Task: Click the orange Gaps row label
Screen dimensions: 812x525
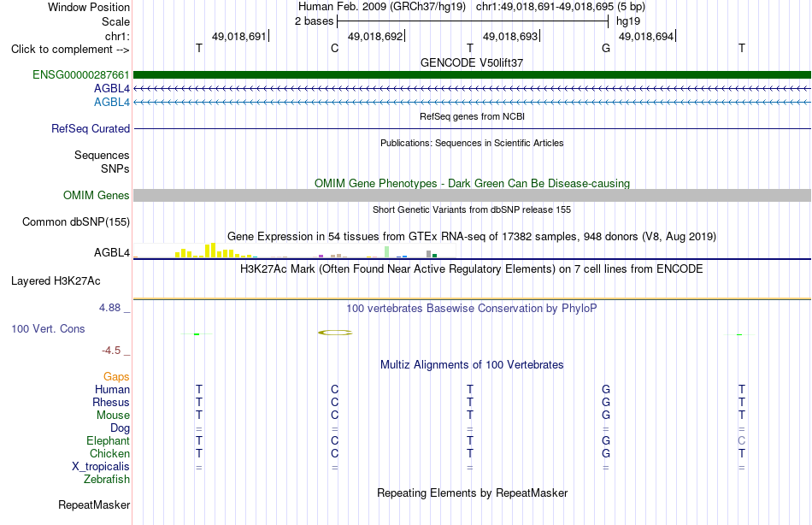Action: coord(116,377)
